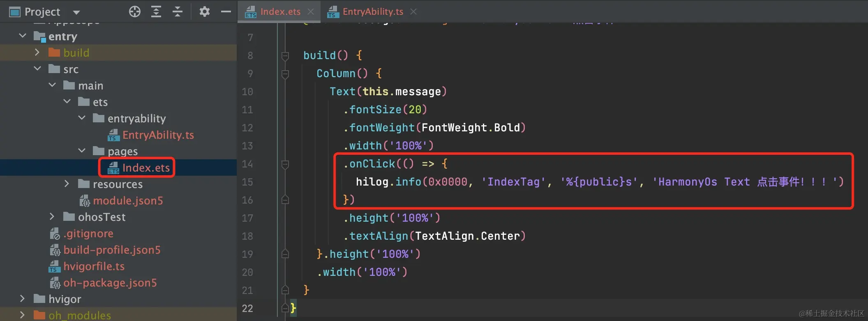The height and width of the screenshot is (321, 868).
Task: Collapse the pages folder
Action: click(x=82, y=151)
